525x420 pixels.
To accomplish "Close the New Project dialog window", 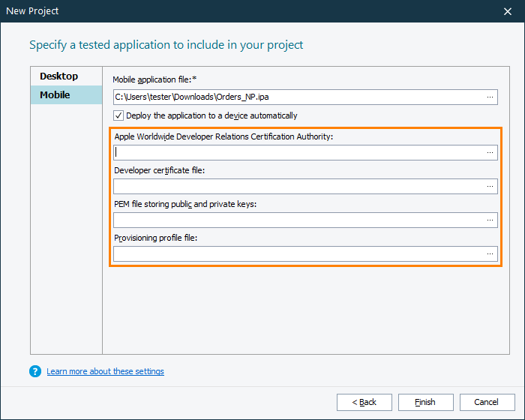I will point(508,11).
